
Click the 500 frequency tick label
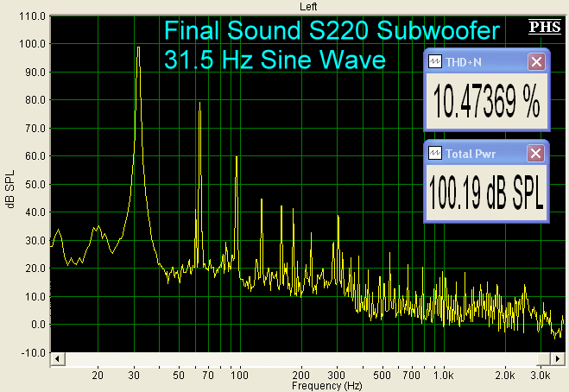click(x=382, y=375)
